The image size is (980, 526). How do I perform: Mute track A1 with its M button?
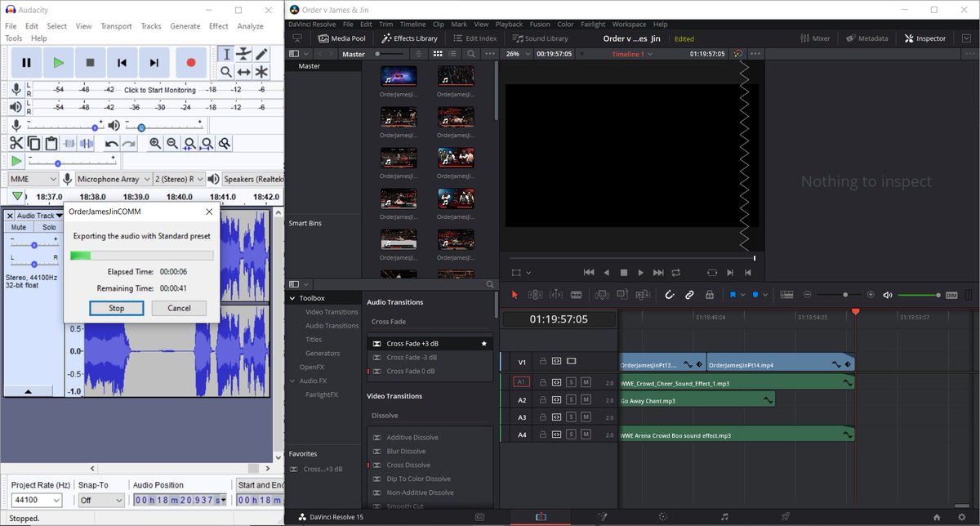[x=586, y=381]
